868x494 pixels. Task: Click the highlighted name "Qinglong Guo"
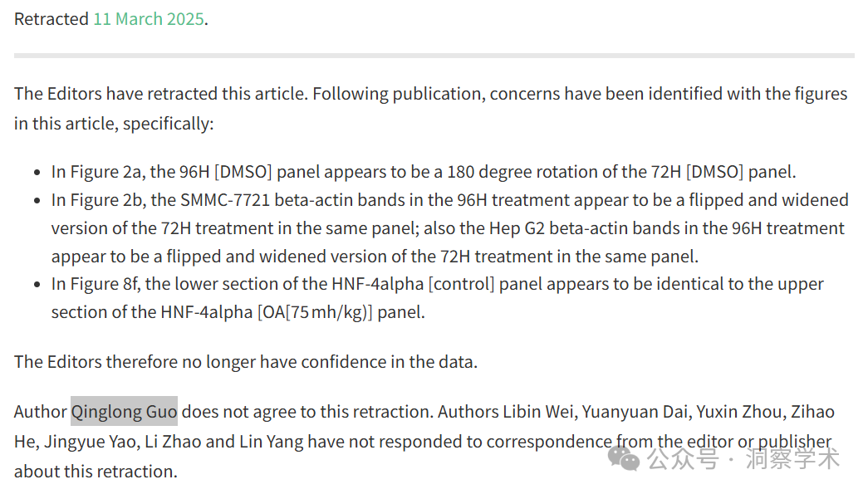pyautogui.click(x=124, y=412)
